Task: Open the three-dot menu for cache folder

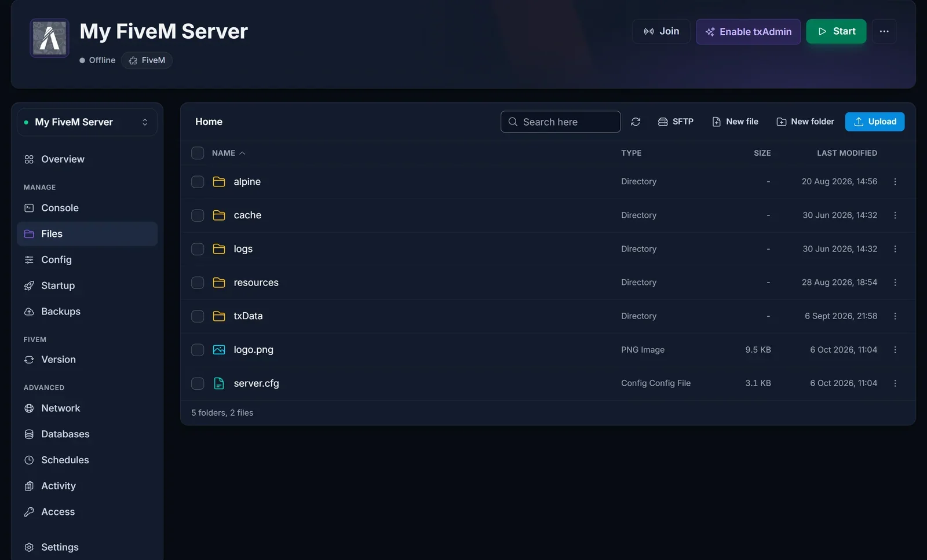Action: [895, 215]
